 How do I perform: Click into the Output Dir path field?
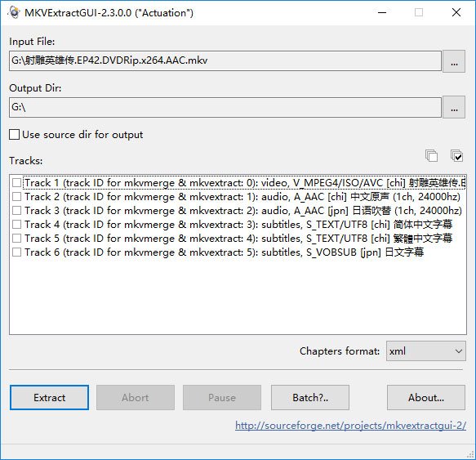pos(225,107)
